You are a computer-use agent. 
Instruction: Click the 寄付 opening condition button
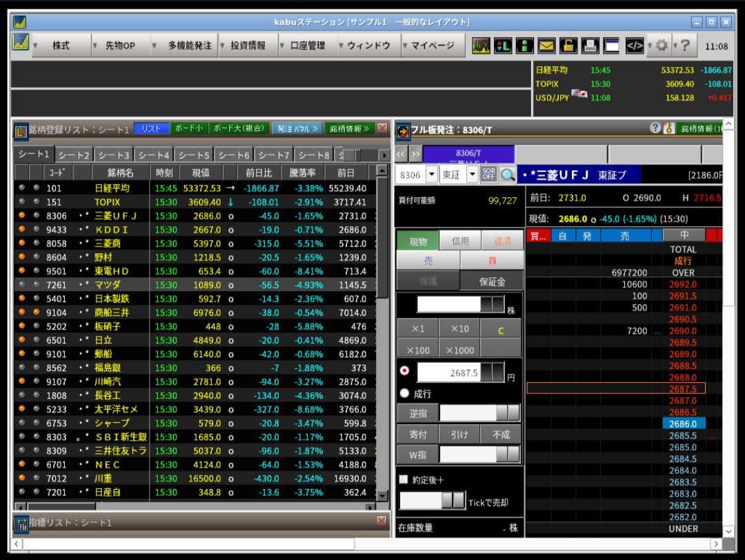tap(417, 434)
